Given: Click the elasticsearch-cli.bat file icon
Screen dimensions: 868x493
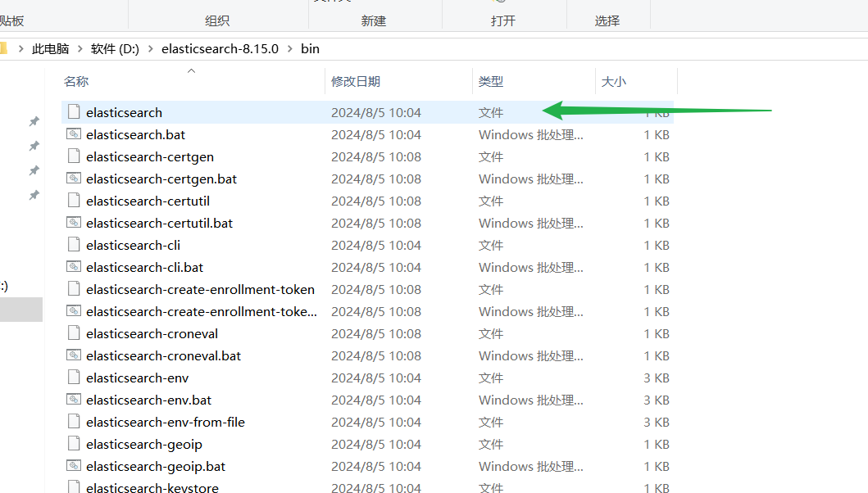Looking at the screenshot, I should tap(74, 267).
